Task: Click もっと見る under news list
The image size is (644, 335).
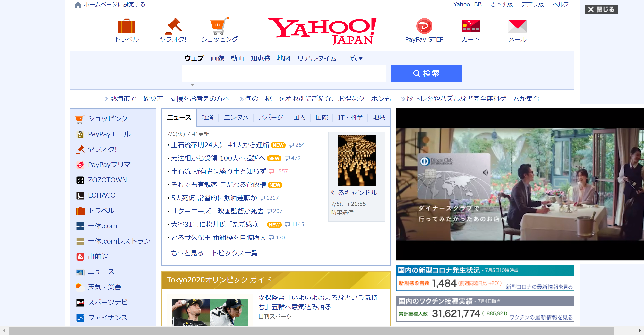Action: [x=187, y=253]
